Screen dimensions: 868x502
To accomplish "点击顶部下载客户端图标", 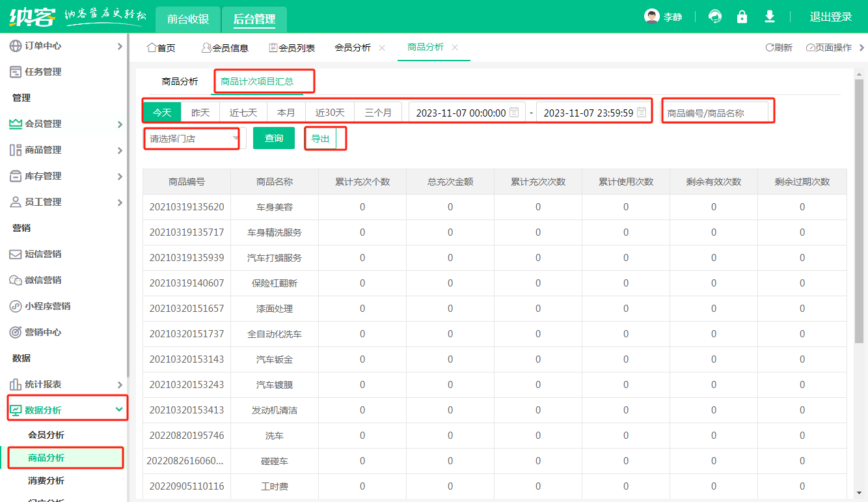I will pyautogui.click(x=769, y=16).
